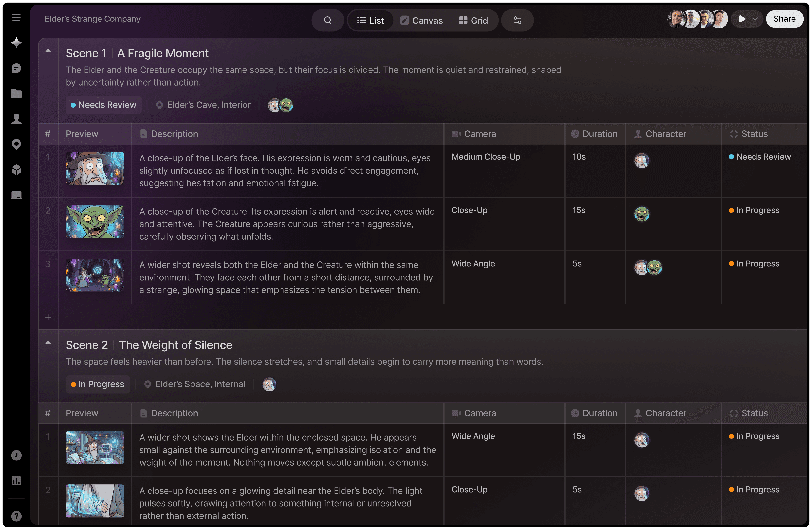
Task: Click the play presentation button
Action: (x=742, y=19)
